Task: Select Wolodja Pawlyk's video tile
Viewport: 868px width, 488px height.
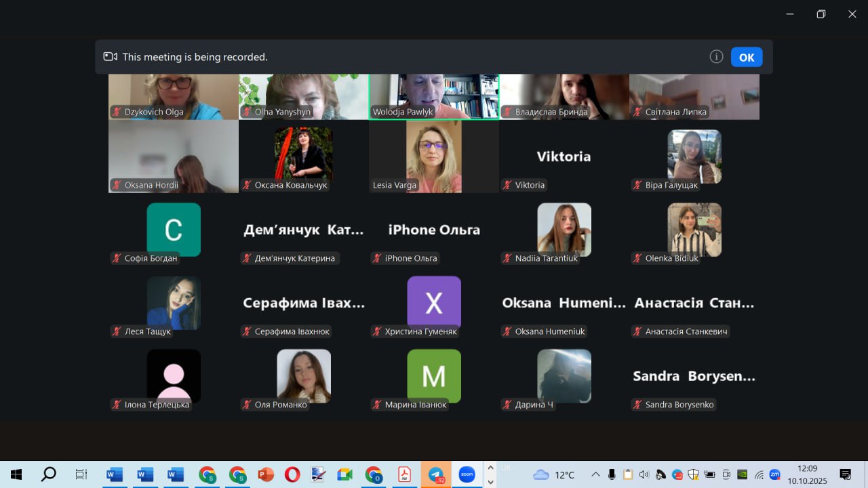Action: point(434,95)
